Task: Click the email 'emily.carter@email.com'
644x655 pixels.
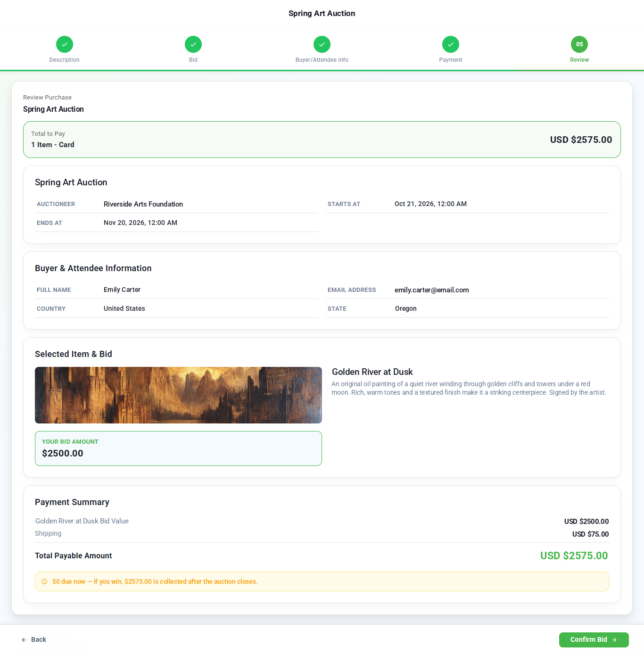Action: [x=432, y=290]
